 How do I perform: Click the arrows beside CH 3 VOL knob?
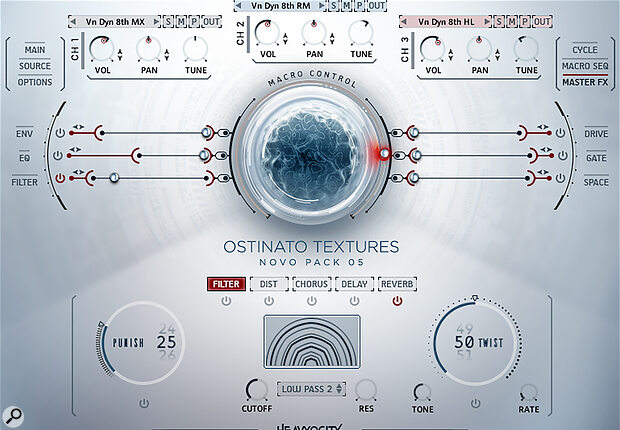click(x=451, y=55)
